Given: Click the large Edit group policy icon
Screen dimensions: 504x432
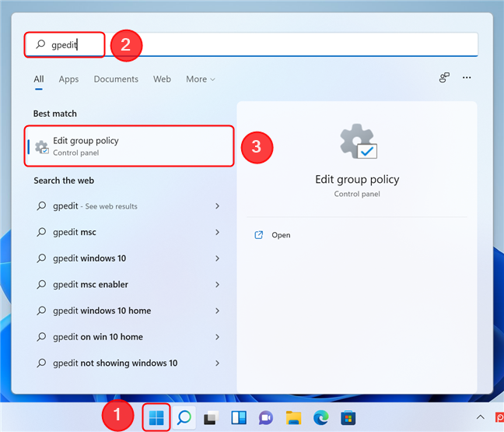Looking at the screenshot, I should coord(359,141).
